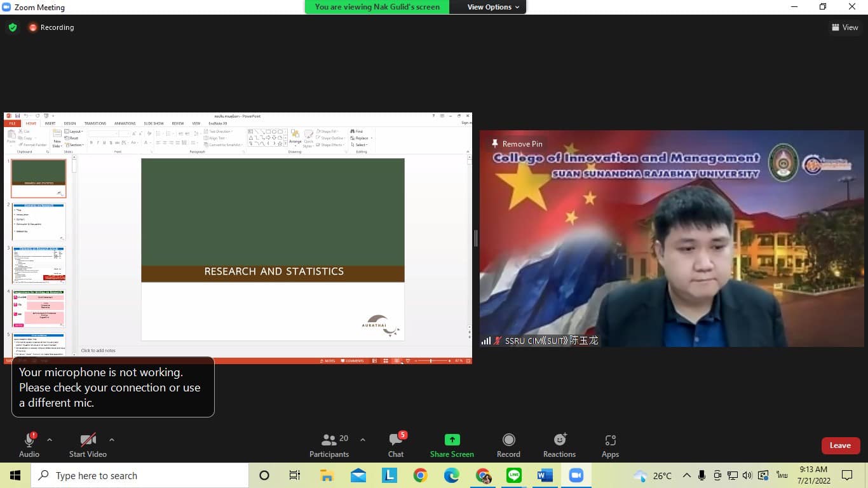The height and width of the screenshot is (488, 868).
Task: Leave the Zoom meeting
Action: (840, 445)
